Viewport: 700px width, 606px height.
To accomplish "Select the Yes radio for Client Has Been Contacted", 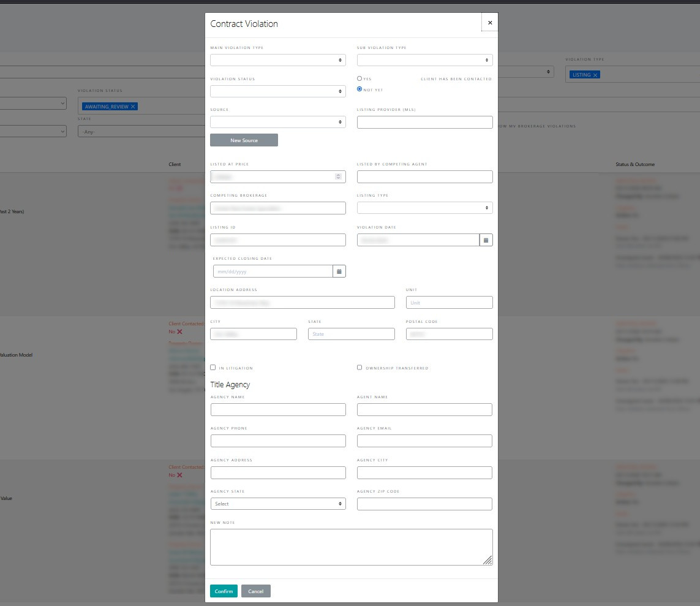I will (x=359, y=78).
